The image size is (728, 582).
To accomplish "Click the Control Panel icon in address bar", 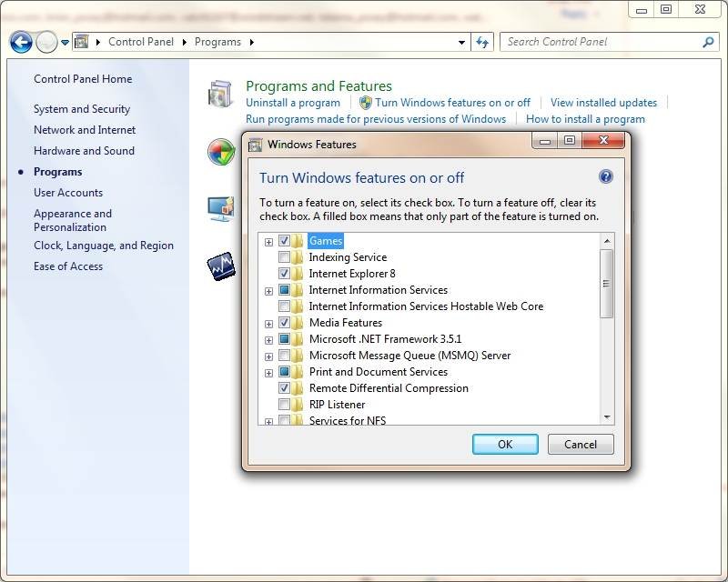I will click(x=82, y=42).
